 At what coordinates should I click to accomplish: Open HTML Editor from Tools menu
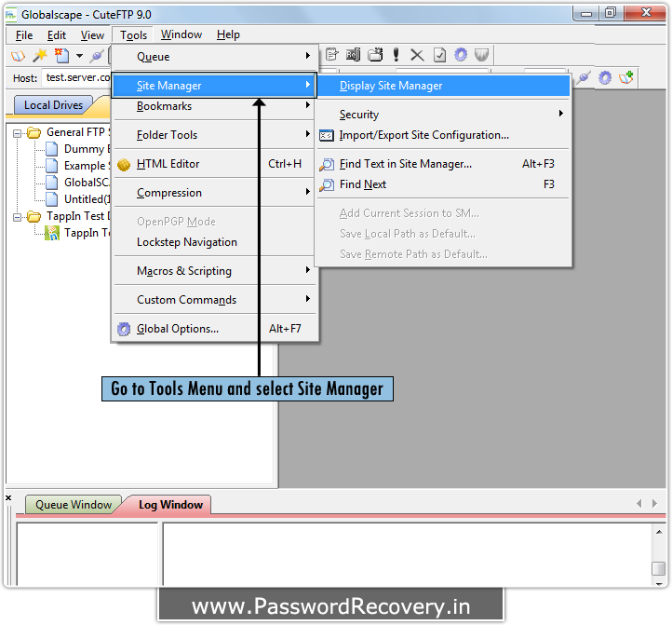[215, 164]
